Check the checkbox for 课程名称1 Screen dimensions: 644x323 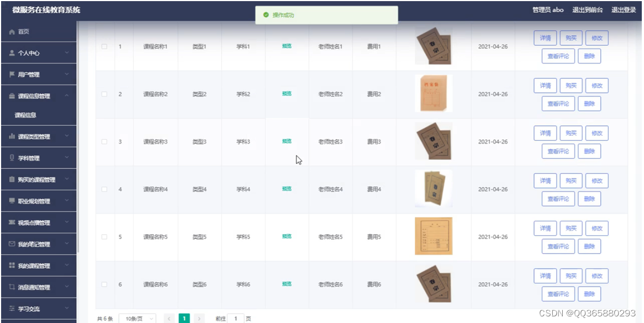coord(103,46)
